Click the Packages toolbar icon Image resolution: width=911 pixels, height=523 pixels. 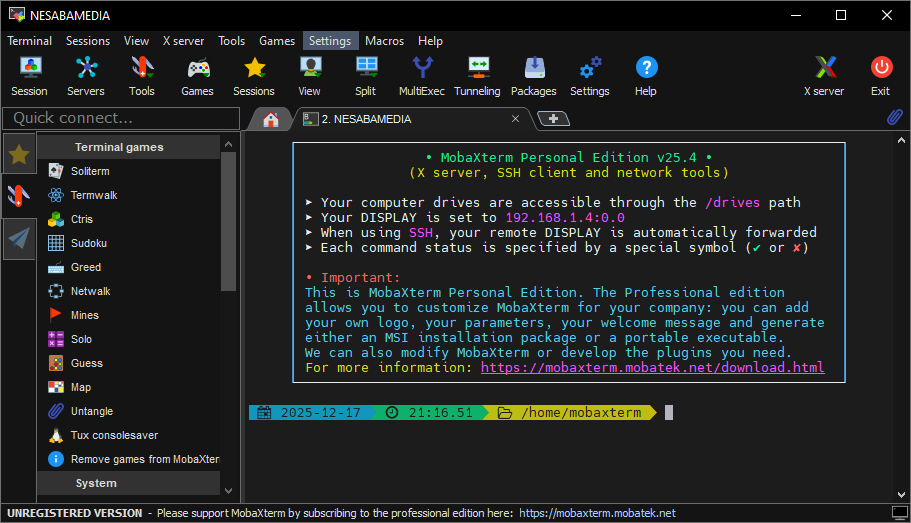(533, 76)
